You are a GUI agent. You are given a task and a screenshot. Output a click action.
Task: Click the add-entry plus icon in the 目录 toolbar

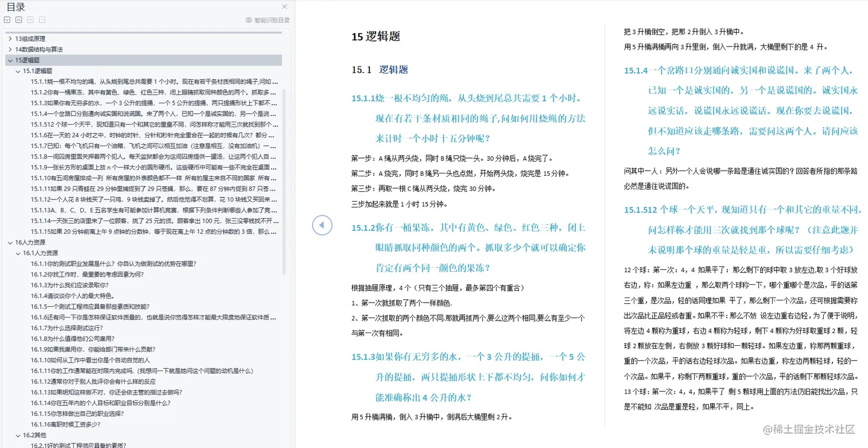pos(30,20)
